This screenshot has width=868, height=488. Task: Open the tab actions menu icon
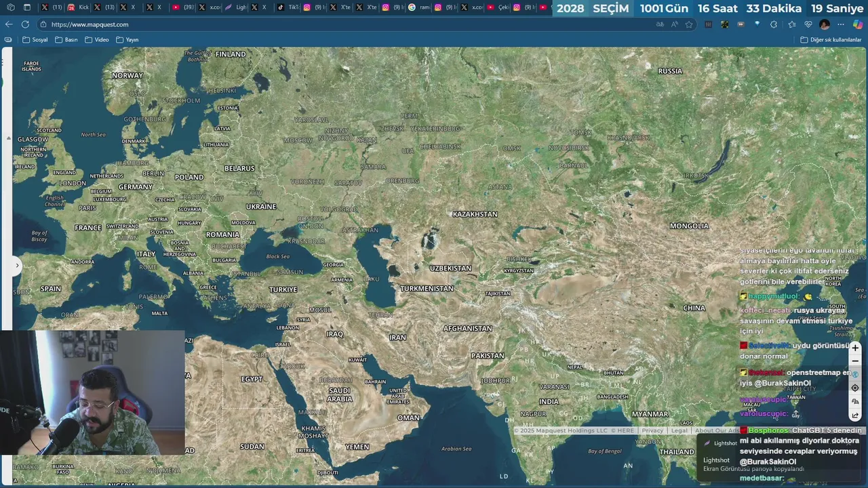(x=27, y=7)
